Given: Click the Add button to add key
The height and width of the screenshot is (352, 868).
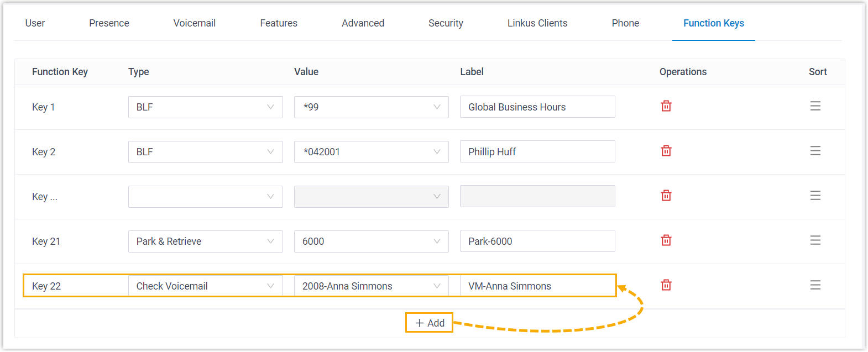Looking at the screenshot, I should coord(430,323).
